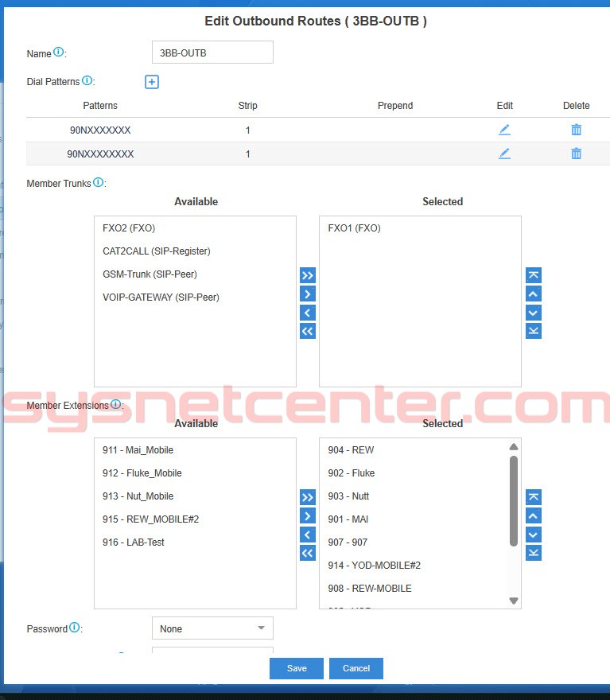Move selected trunk down one position
Image resolution: width=610 pixels, height=700 pixels.
click(533, 313)
